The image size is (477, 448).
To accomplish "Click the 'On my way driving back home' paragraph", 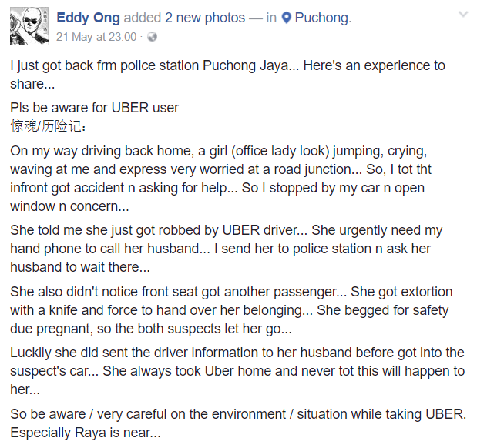I will [220, 179].
